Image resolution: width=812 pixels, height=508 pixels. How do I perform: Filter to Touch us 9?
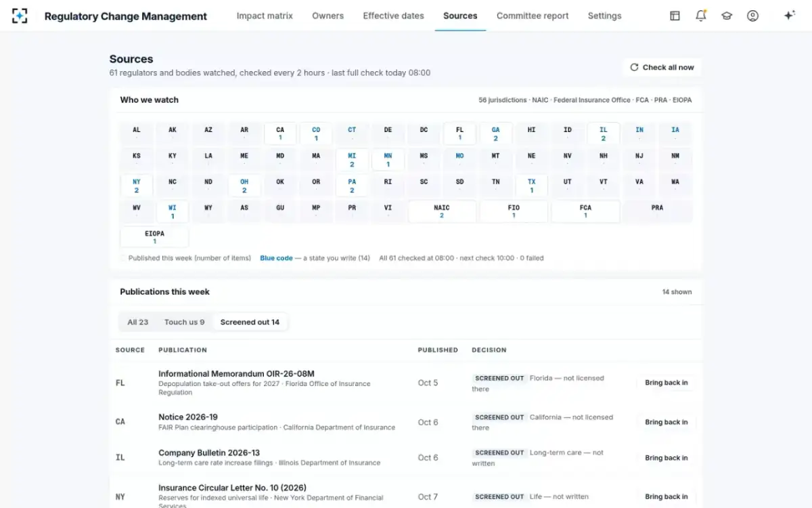point(184,322)
